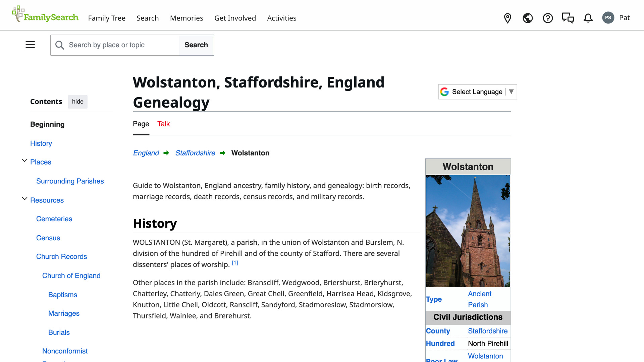
Task: Follow the England breadcrumb link
Action: click(146, 153)
